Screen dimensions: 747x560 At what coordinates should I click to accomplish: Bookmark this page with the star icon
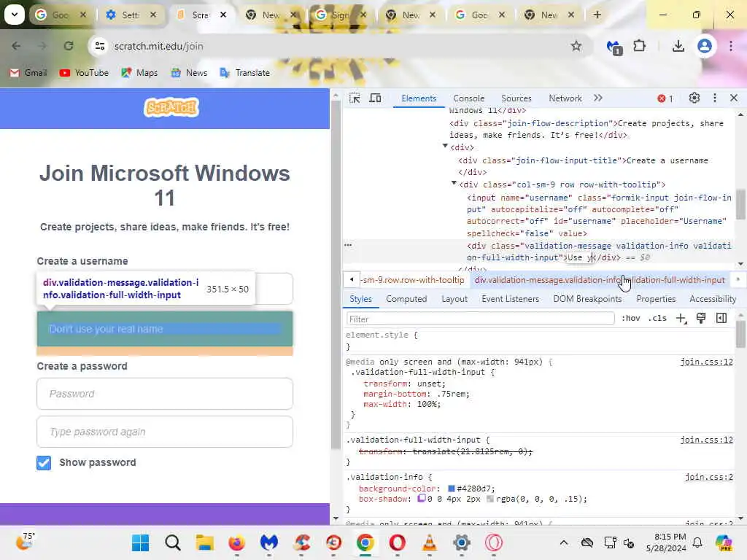click(x=576, y=46)
